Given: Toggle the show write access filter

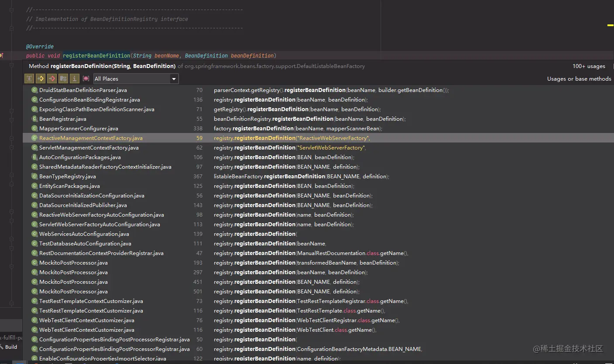Looking at the screenshot, I should [x=52, y=78].
